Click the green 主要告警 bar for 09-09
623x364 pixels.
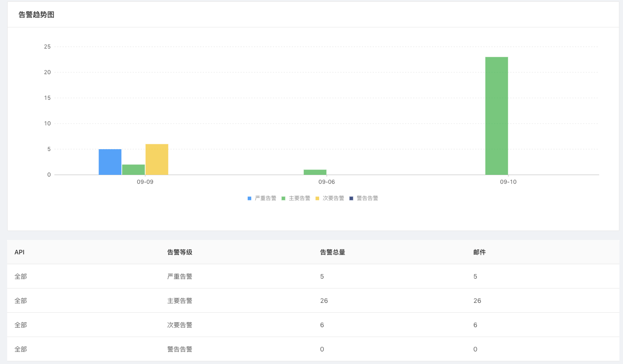click(133, 170)
